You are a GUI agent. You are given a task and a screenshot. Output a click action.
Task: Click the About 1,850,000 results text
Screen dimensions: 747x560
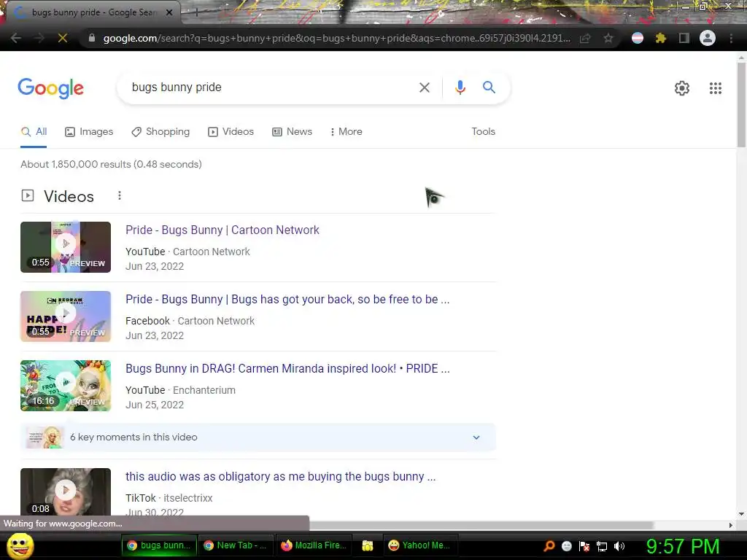click(x=111, y=164)
